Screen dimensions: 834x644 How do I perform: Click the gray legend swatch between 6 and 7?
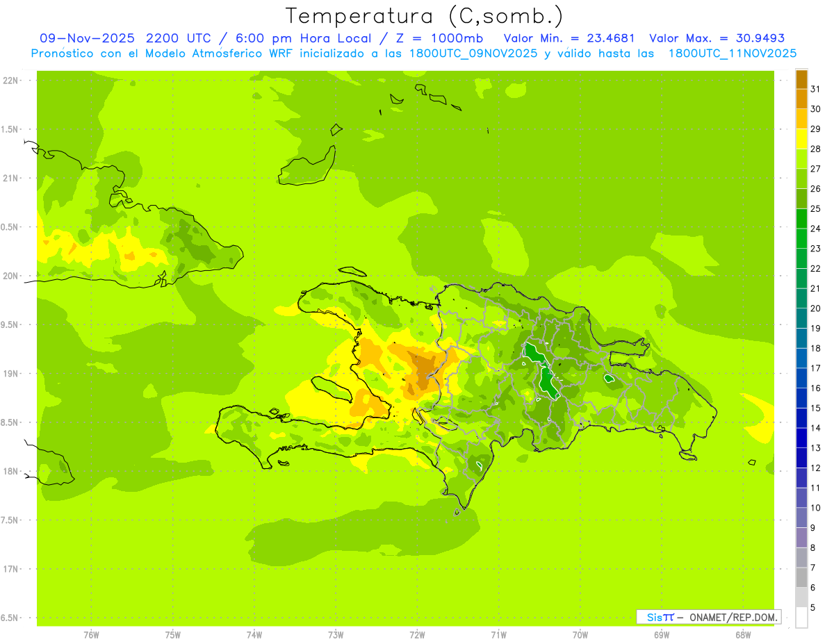(x=801, y=577)
